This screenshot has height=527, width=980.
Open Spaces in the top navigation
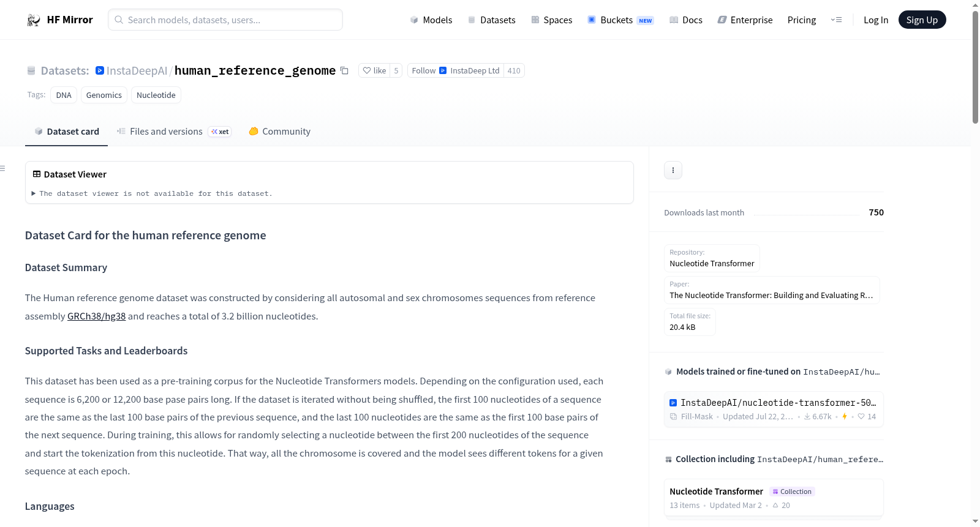click(552, 20)
